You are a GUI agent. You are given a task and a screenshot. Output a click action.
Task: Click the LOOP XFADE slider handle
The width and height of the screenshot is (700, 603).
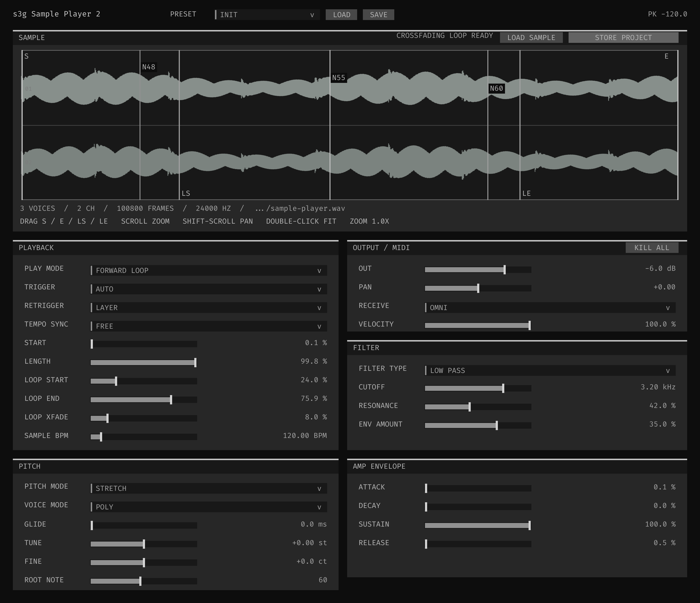point(107,418)
